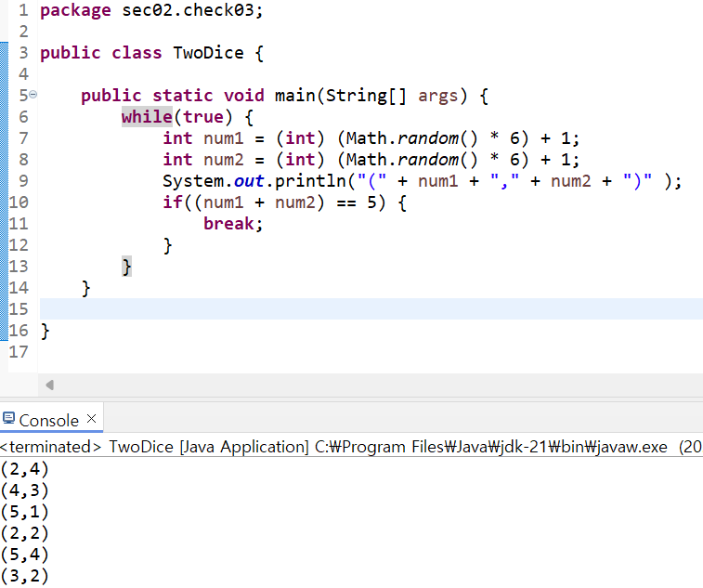Click the class name TwoDice in editor

[208, 53]
